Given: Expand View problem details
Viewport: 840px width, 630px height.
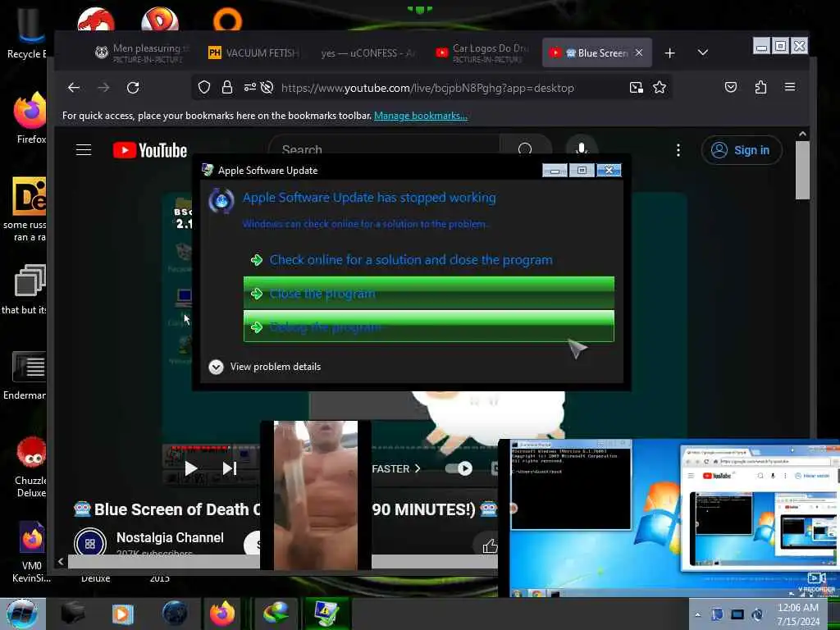Looking at the screenshot, I should tap(265, 367).
